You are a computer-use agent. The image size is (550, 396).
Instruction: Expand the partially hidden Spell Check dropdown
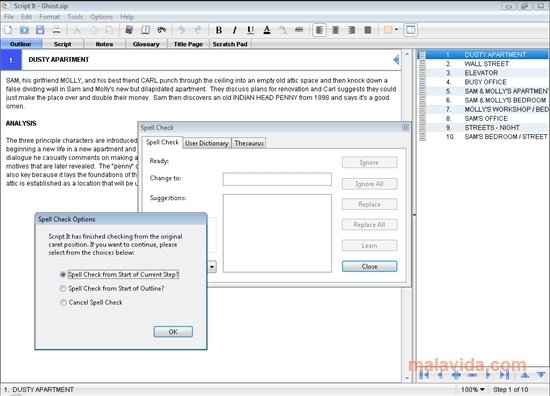212,267
